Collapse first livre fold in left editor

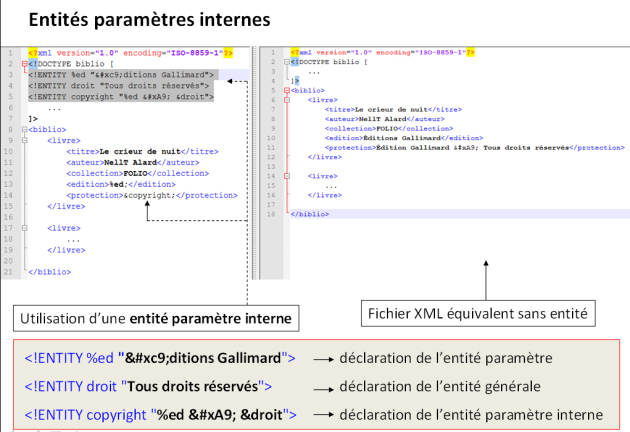(22, 140)
